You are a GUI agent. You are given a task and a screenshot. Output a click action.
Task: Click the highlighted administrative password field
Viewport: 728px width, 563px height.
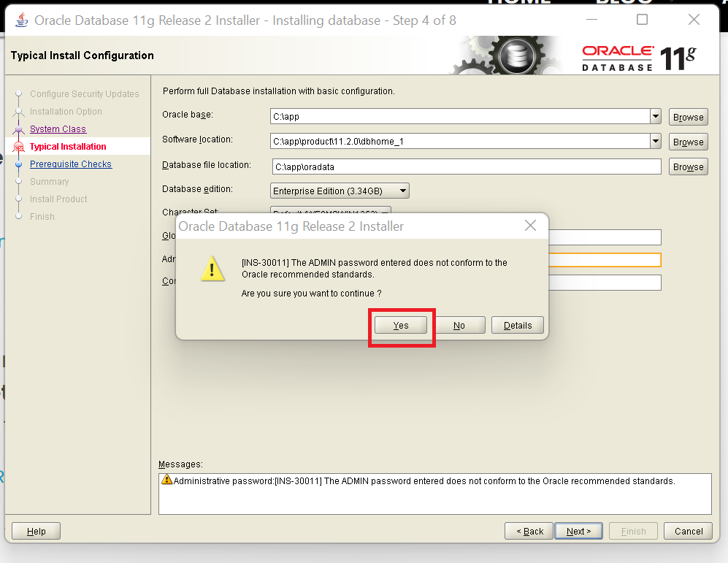pos(605,260)
